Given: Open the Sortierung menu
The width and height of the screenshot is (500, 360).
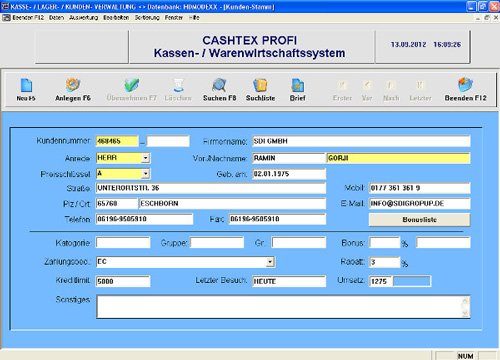Looking at the screenshot, I should click(147, 18).
